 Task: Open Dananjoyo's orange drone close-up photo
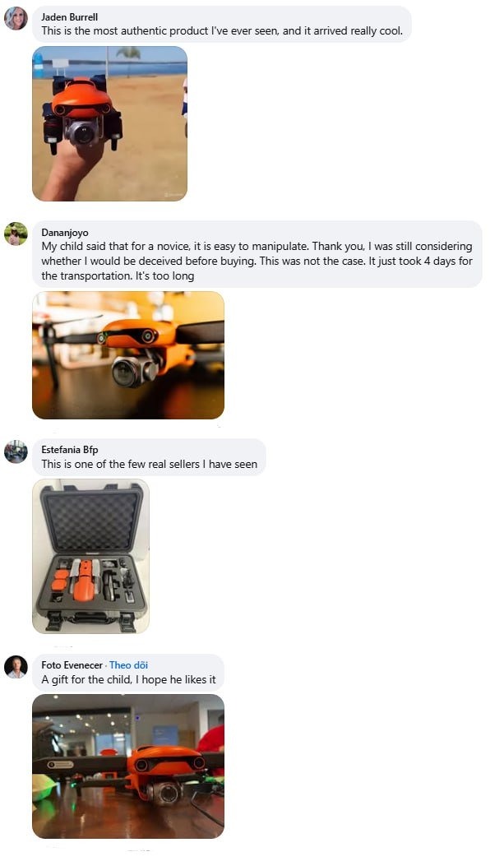128,355
